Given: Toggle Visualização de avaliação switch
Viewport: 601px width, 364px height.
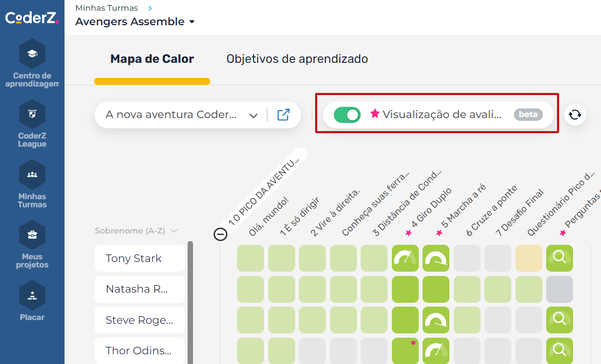Looking at the screenshot, I should 347,115.
